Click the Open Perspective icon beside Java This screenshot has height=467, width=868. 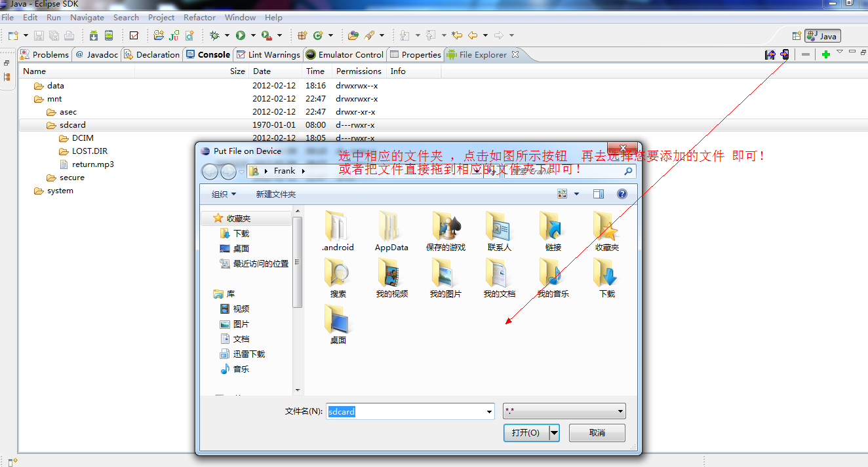tap(797, 36)
